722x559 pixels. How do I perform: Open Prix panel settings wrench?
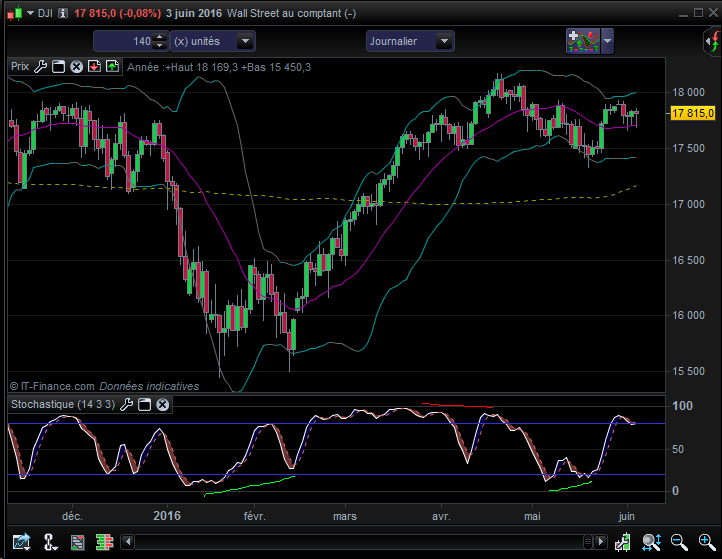pos(41,67)
